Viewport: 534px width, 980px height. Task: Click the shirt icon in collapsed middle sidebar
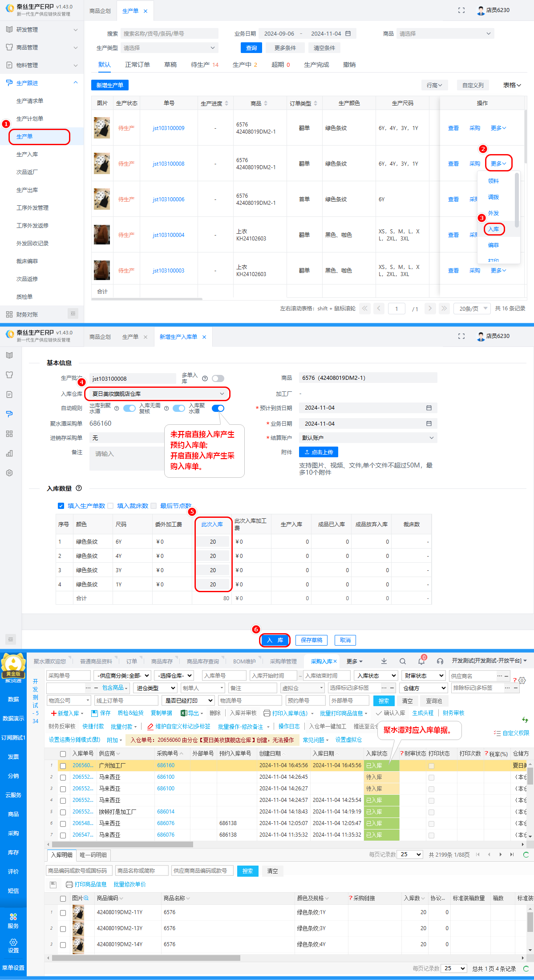[x=9, y=375]
